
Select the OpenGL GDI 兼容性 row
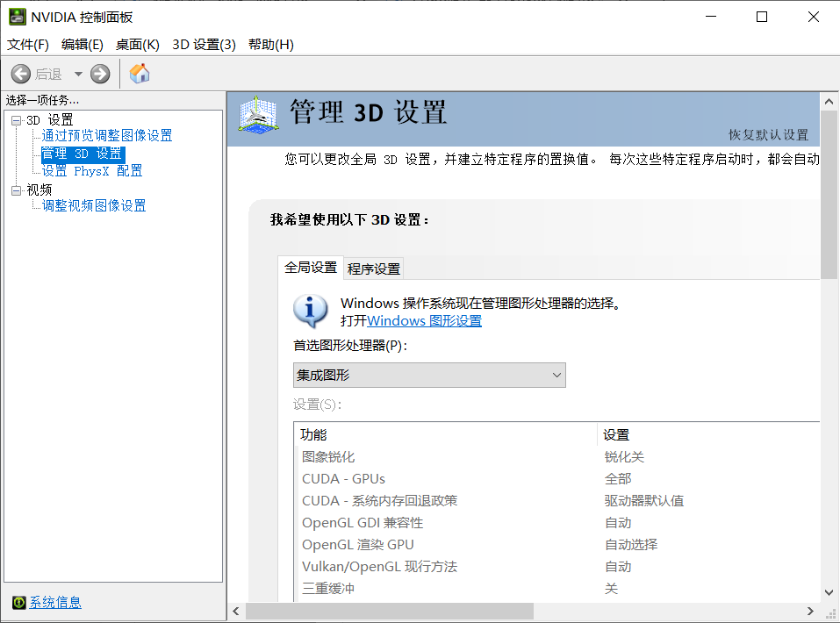point(557,523)
